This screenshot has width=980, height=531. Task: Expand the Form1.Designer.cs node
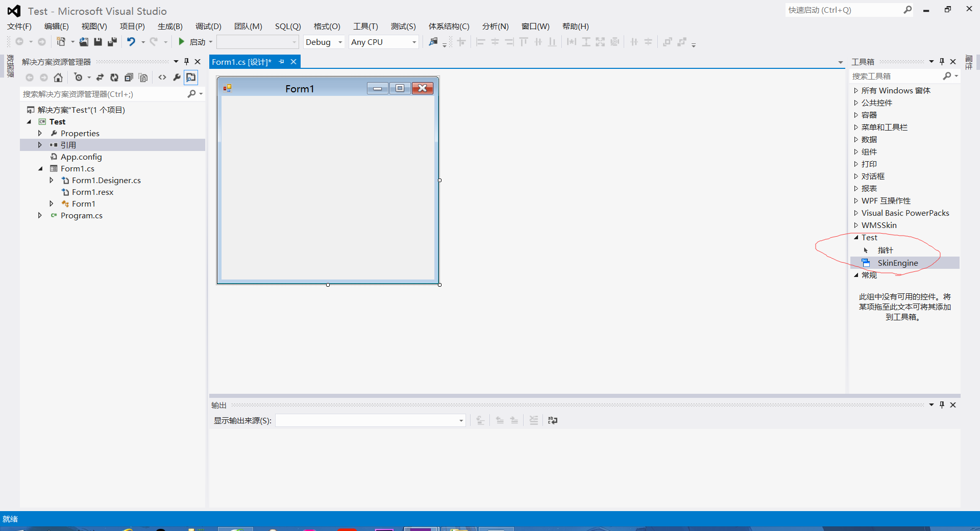(x=51, y=180)
